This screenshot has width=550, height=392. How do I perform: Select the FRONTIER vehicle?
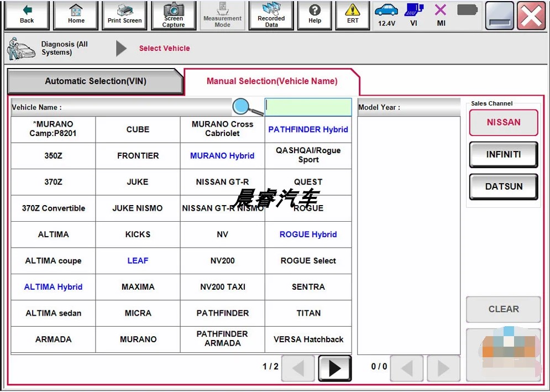[138, 156]
